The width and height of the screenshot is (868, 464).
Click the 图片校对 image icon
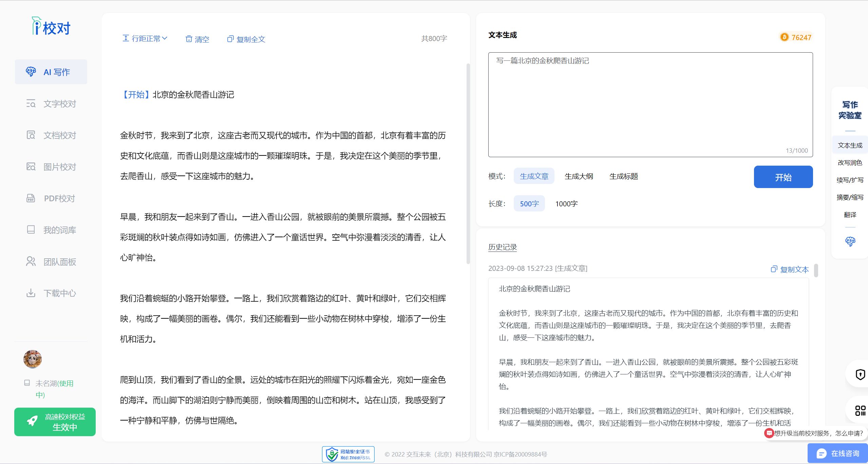tap(31, 166)
